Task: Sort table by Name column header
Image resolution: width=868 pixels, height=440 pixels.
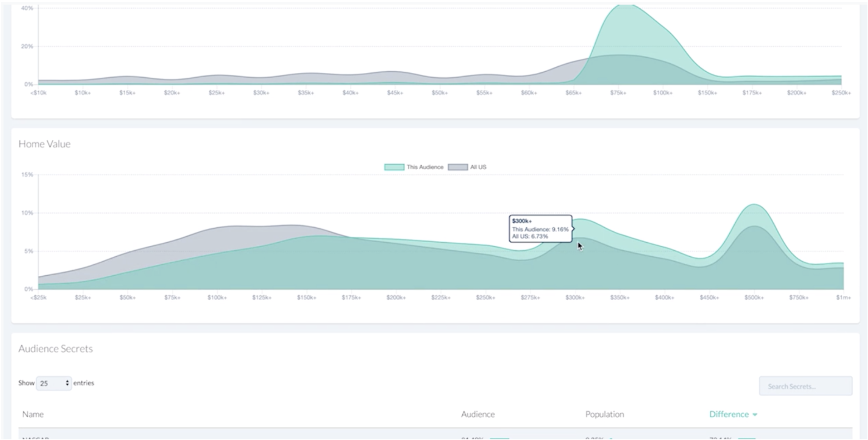Action: (33, 414)
